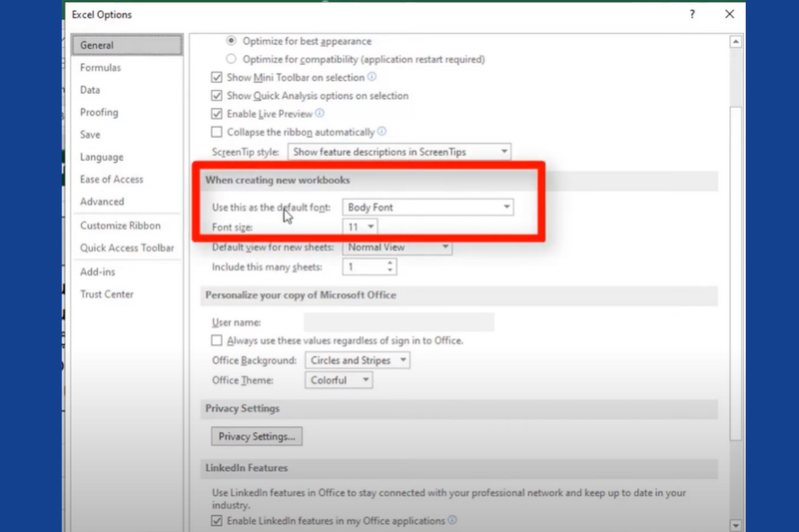Screen dimensions: 799x532
Task: Select the General category
Action: 127,45
